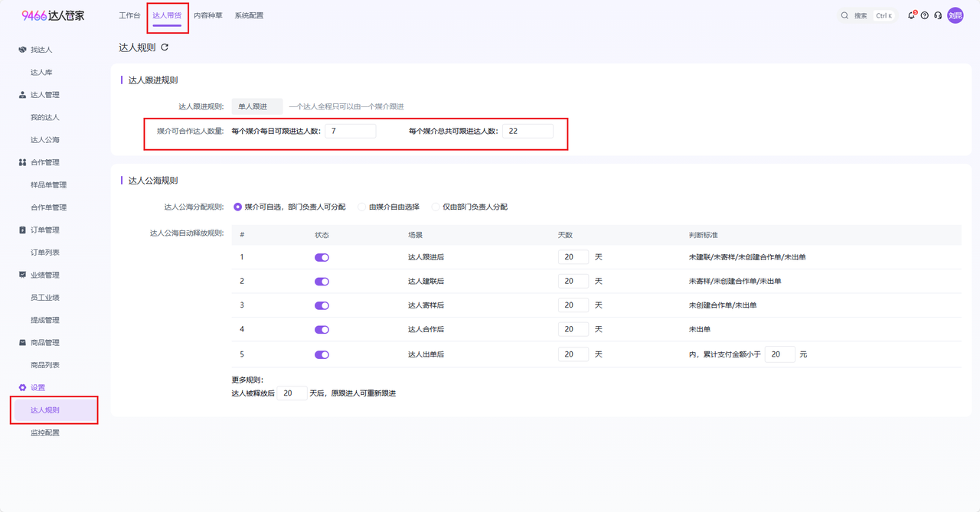
Task: Click the 未寄样/未创建合作单/未出单 cell
Action: [x=735, y=282]
